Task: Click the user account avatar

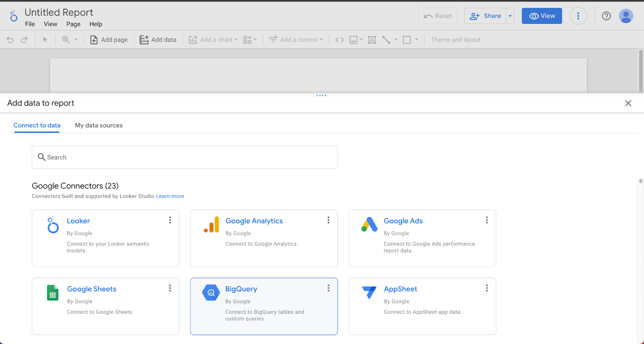Action: click(626, 16)
